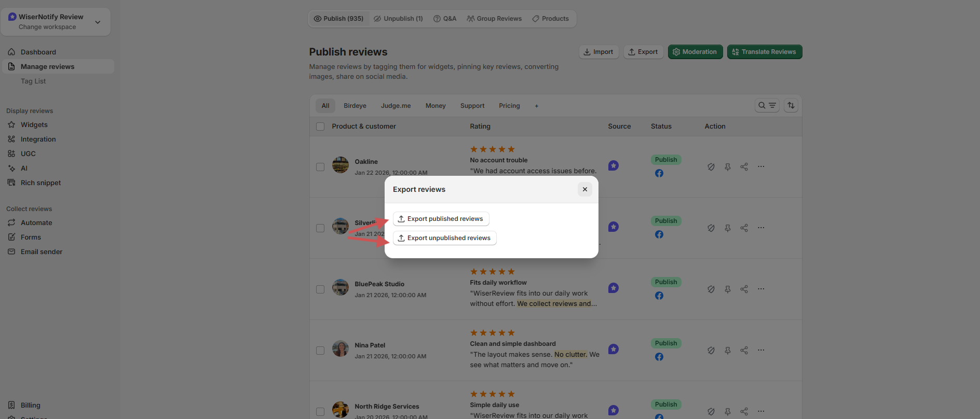The image size is (980, 419).
Task: Check the Oakline review checkbox
Action: pos(320,167)
